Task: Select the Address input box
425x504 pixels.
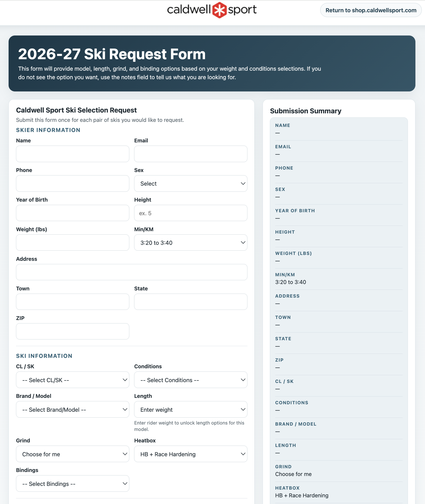Action: click(131, 272)
